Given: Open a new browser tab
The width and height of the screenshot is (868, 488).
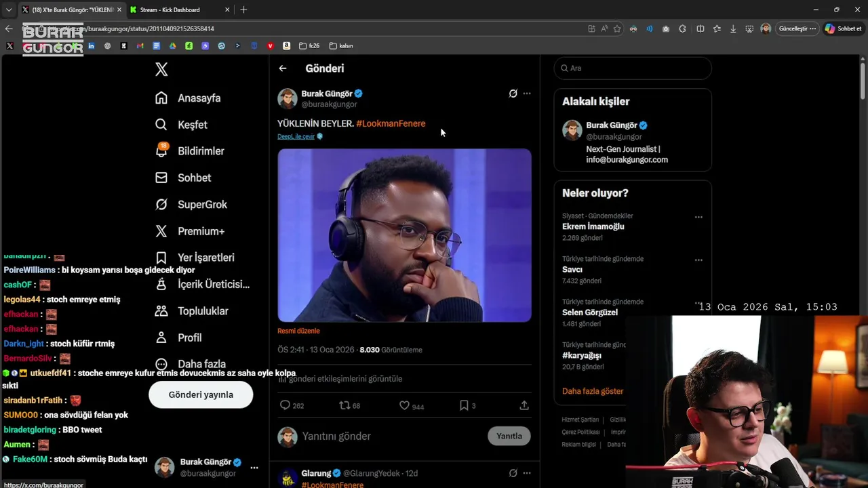Looking at the screenshot, I should (243, 9).
